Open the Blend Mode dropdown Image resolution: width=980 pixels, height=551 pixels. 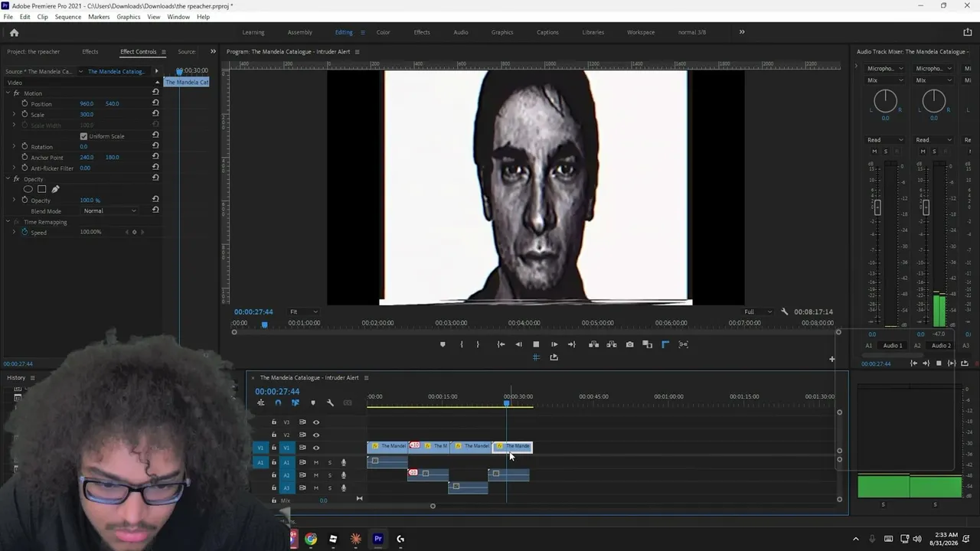tap(110, 210)
